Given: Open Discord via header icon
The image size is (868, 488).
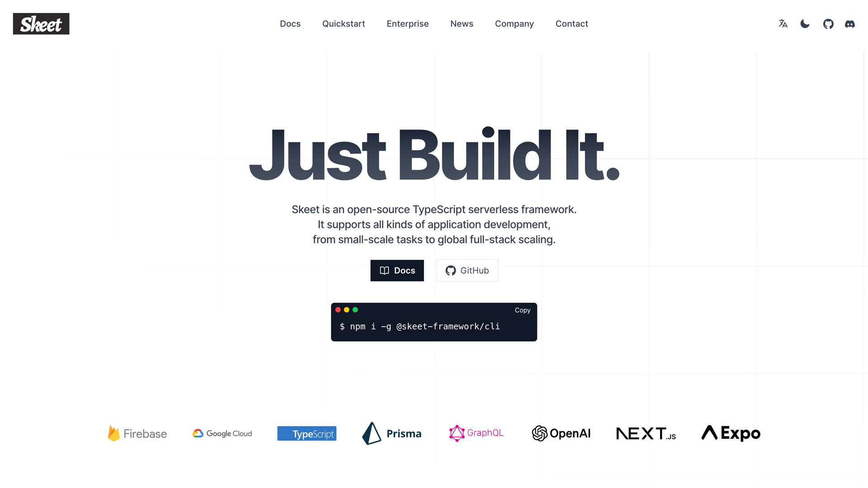Looking at the screenshot, I should click(849, 24).
